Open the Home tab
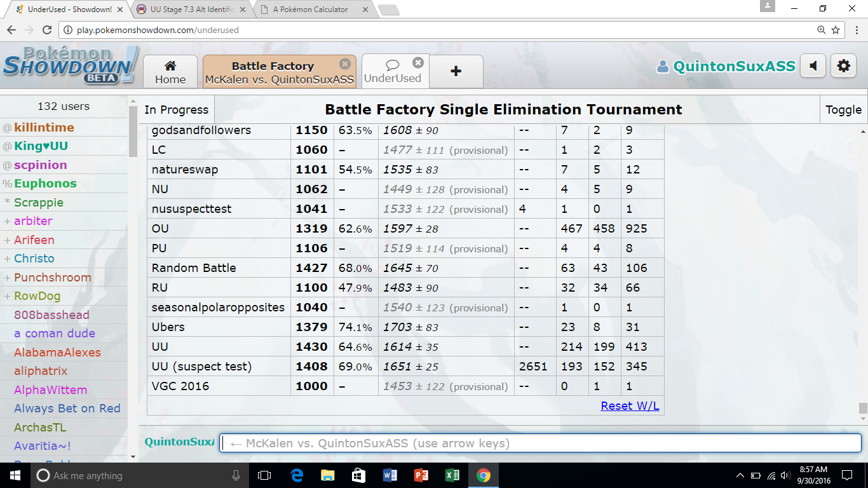The height and width of the screenshot is (488, 868). pos(170,72)
